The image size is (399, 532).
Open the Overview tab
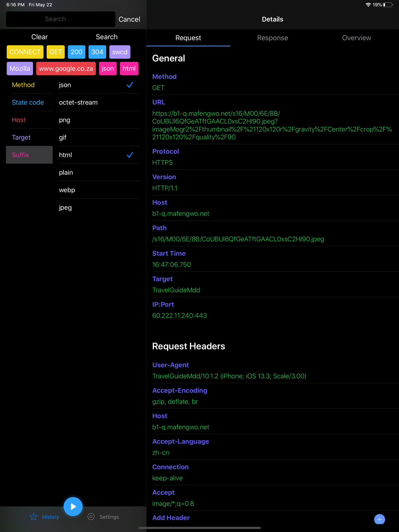[356, 38]
